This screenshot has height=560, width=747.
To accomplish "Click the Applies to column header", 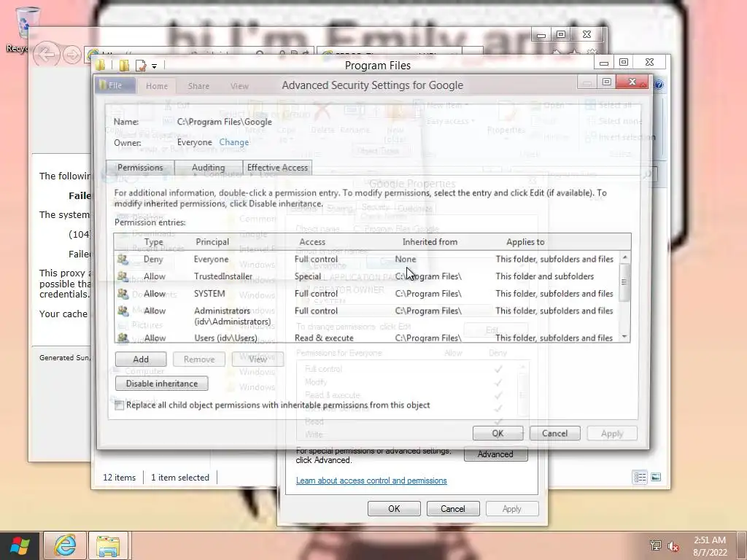I will pos(525,242).
